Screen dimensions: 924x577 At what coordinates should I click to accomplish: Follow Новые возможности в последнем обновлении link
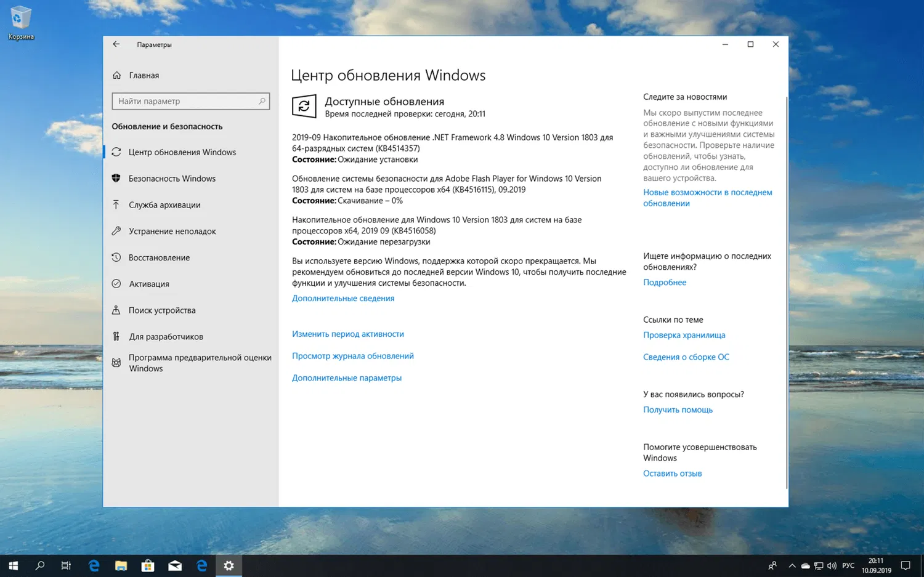[x=708, y=198]
